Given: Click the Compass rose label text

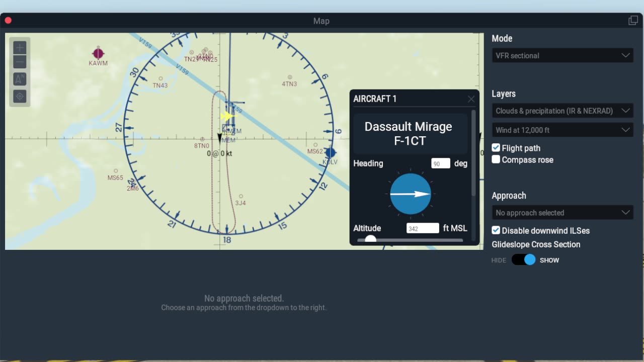Looking at the screenshot, I should tap(528, 159).
